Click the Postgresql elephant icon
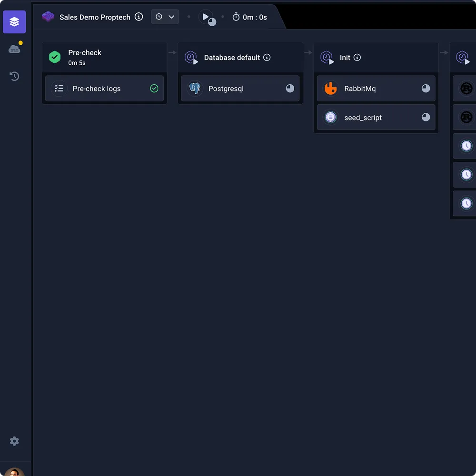Screen dimensions: 476x476 coord(195,89)
